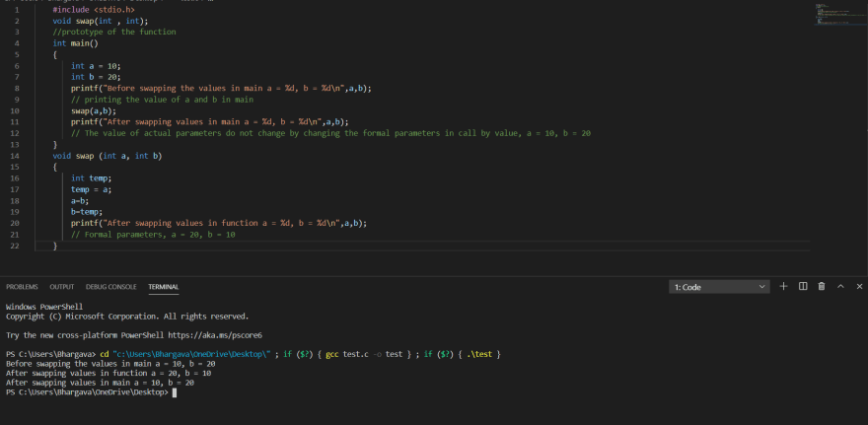868x425 pixels.
Task: Click 'Windows PowerShell' text in terminal
Action: click(x=44, y=307)
